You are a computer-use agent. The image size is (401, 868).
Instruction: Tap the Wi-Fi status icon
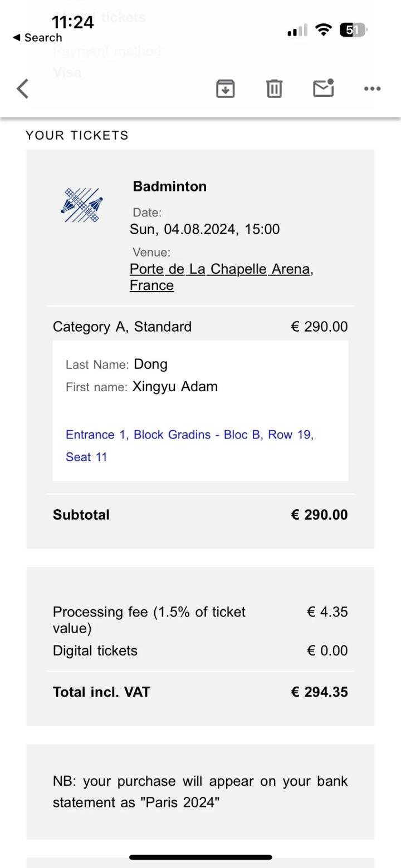pyautogui.click(x=323, y=30)
